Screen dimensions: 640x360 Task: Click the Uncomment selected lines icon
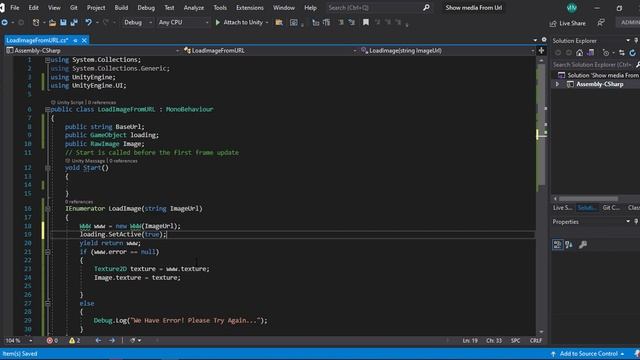(x=351, y=22)
